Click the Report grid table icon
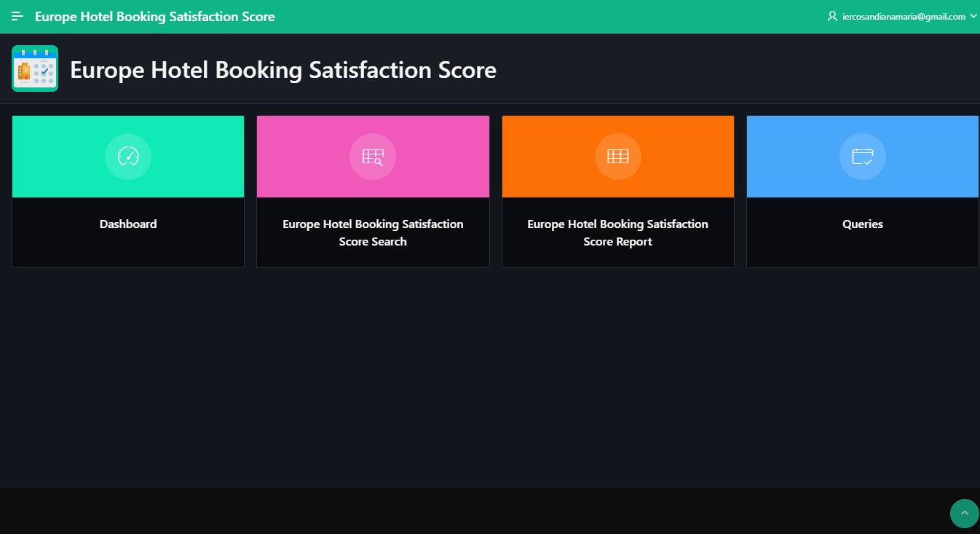The image size is (980, 534). pyautogui.click(x=617, y=156)
